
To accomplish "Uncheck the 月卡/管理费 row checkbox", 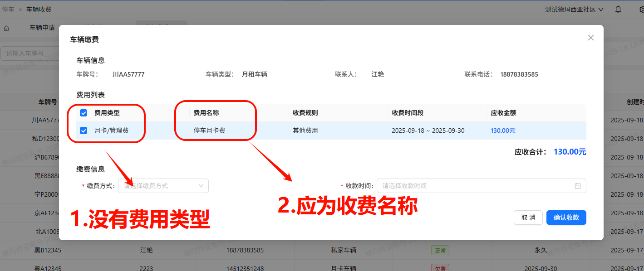I will click(84, 131).
